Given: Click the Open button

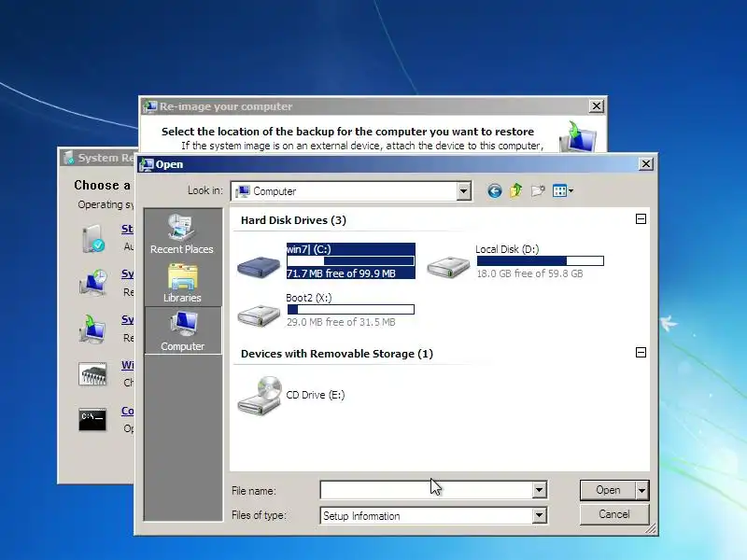Looking at the screenshot, I should [609, 490].
